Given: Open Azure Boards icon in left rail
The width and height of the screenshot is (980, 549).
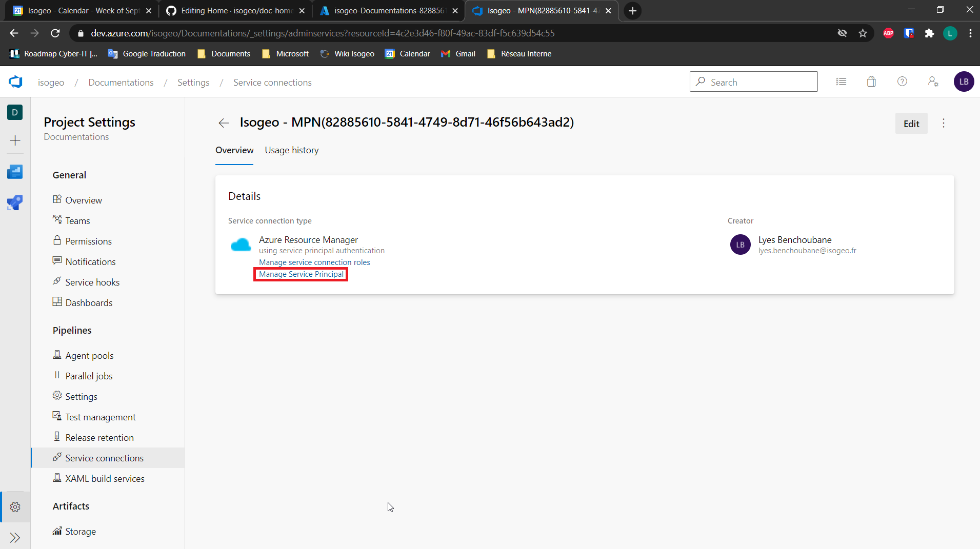Looking at the screenshot, I should (15, 172).
